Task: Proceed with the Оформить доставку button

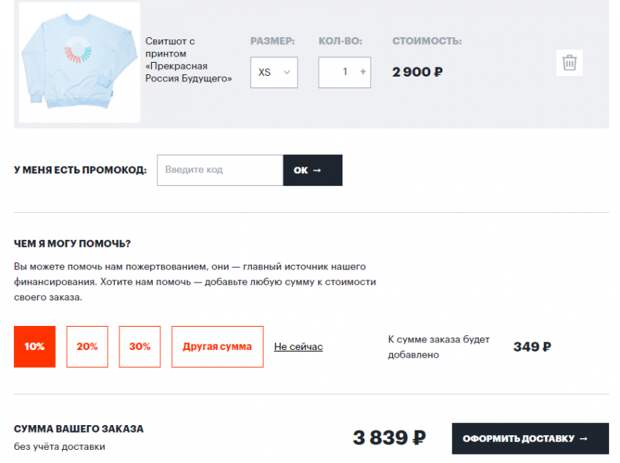Action: tap(530, 438)
